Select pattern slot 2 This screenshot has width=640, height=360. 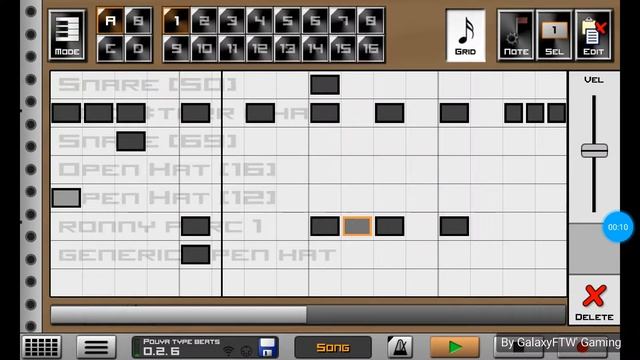coord(204,21)
